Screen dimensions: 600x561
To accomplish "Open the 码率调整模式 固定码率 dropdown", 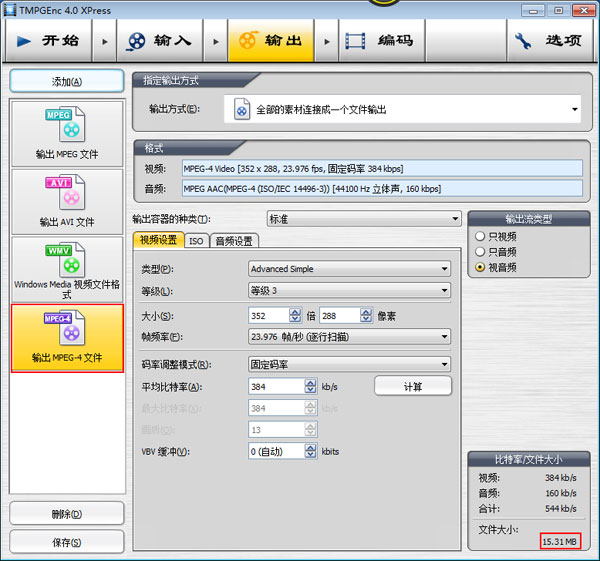I will pos(349,364).
